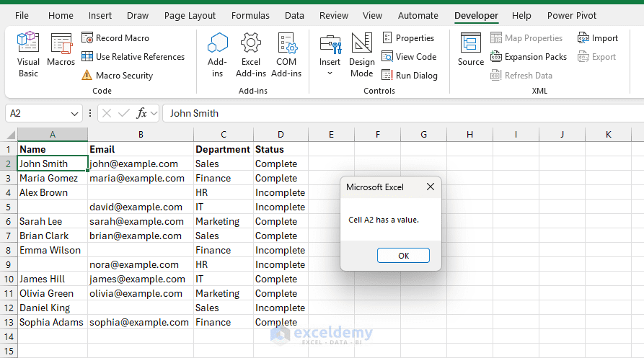Screen dimensions: 644x358
Task: Expand the Name Box dropdown
Action: pyautogui.click(x=74, y=114)
